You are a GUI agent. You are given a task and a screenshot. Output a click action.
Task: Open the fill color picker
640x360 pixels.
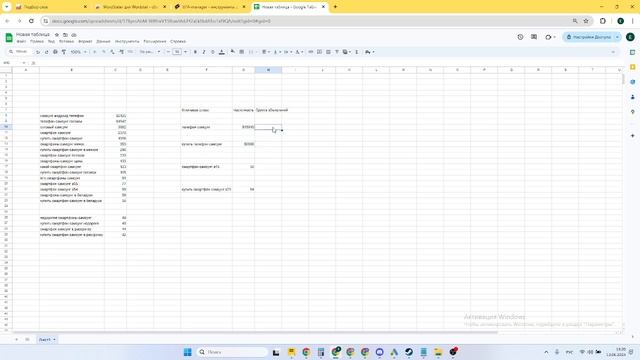pyautogui.click(x=233, y=52)
